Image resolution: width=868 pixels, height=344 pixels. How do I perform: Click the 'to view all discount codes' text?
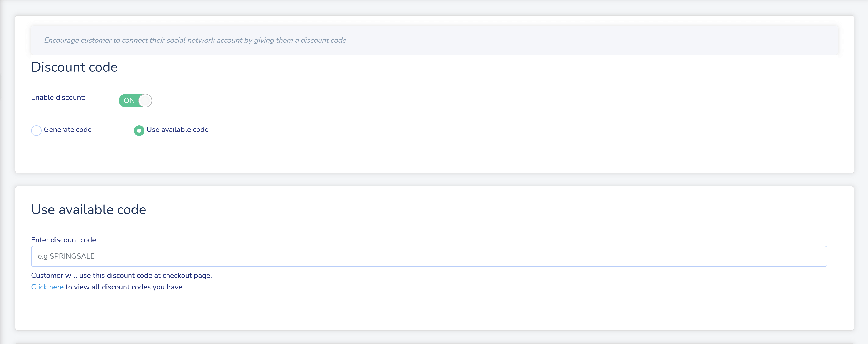pos(124,287)
